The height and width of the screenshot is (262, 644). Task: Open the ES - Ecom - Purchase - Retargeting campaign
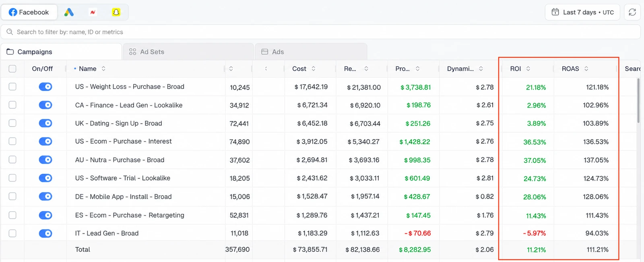(130, 215)
